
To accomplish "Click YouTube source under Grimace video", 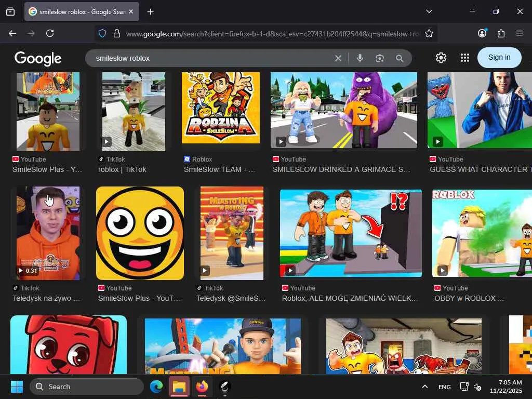I will [x=289, y=159].
